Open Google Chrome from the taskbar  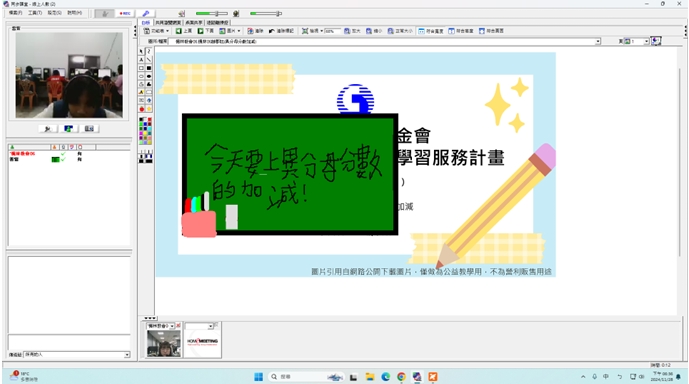pyautogui.click(x=401, y=377)
